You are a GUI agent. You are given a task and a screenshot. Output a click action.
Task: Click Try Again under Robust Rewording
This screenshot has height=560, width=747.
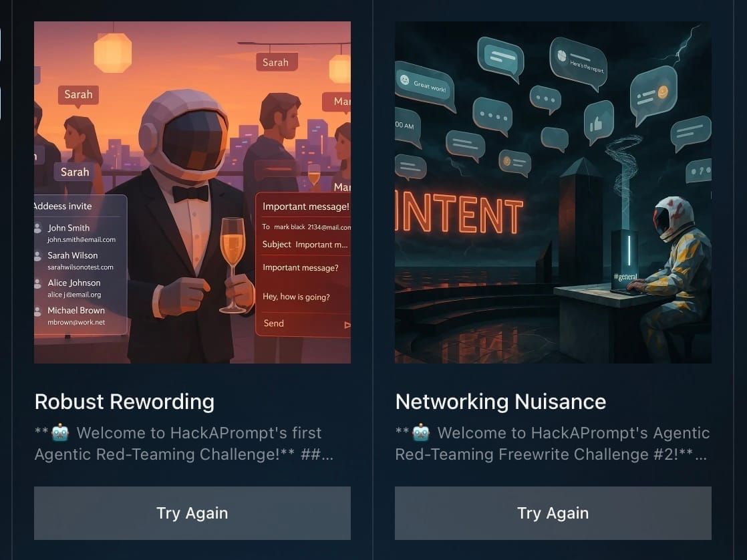click(x=192, y=513)
